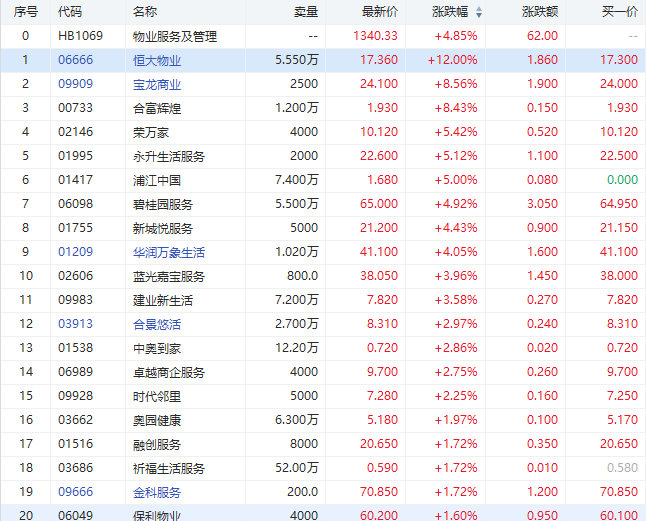Open stock code link 03913
This screenshot has width=646, height=521.
(75, 324)
